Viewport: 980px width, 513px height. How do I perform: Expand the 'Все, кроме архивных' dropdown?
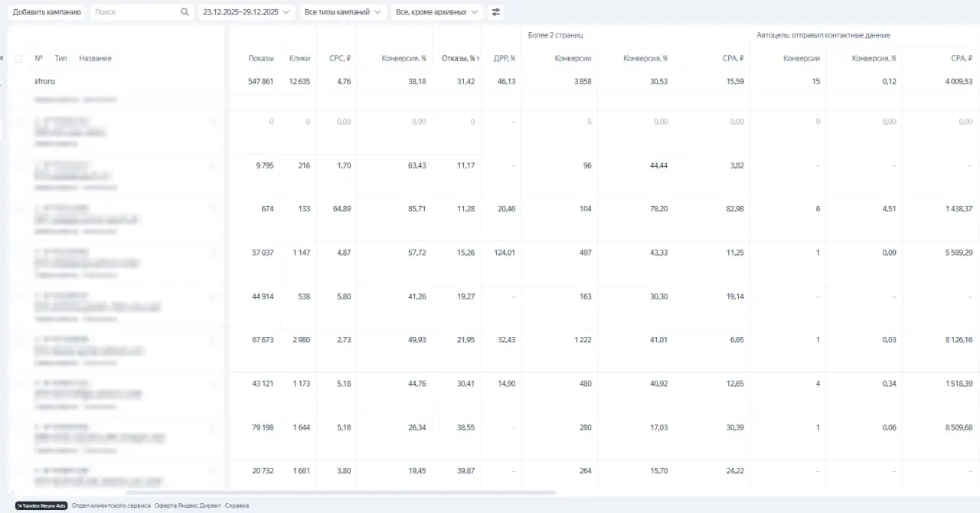pyautogui.click(x=438, y=12)
